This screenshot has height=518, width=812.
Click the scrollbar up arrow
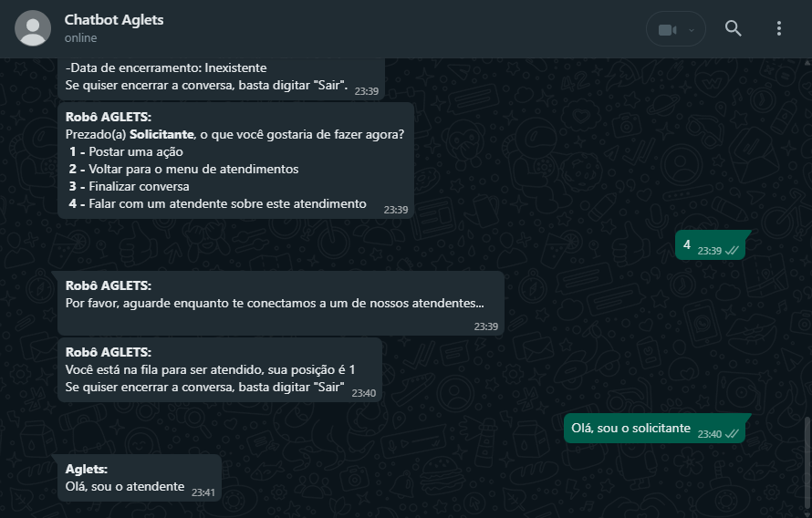(807, 62)
